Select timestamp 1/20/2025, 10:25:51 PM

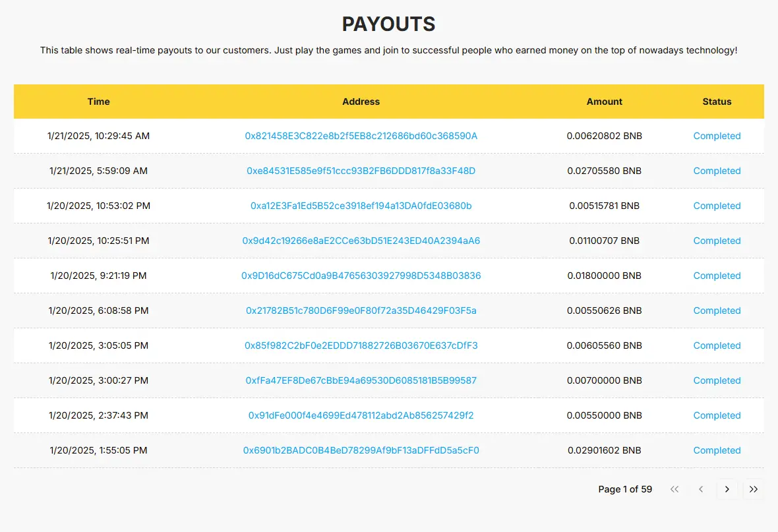coord(98,241)
